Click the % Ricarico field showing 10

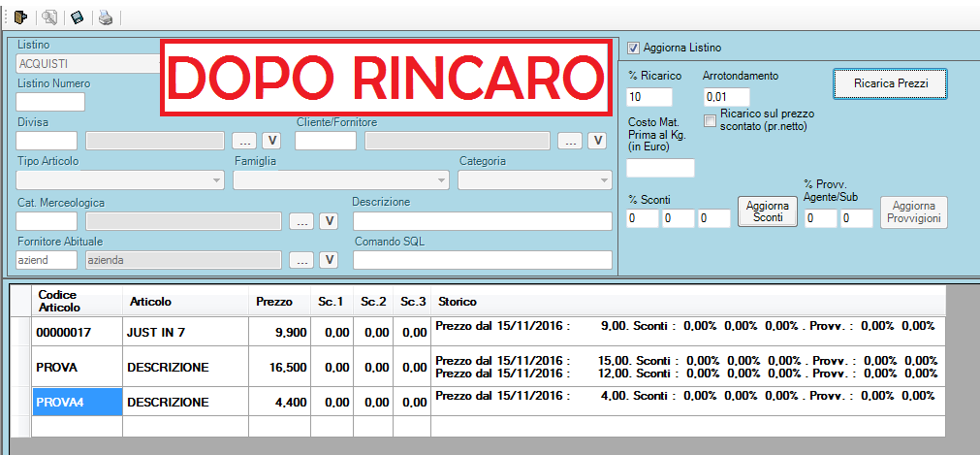(x=649, y=97)
